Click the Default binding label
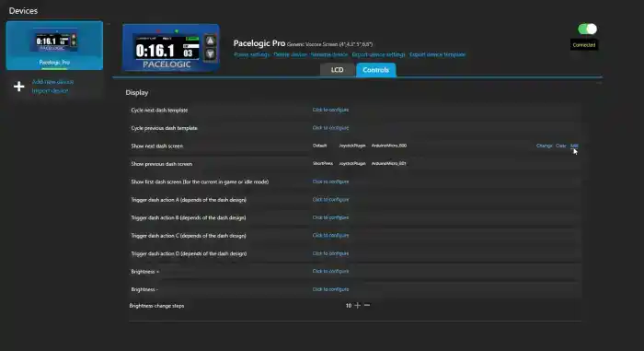 (319, 146)
